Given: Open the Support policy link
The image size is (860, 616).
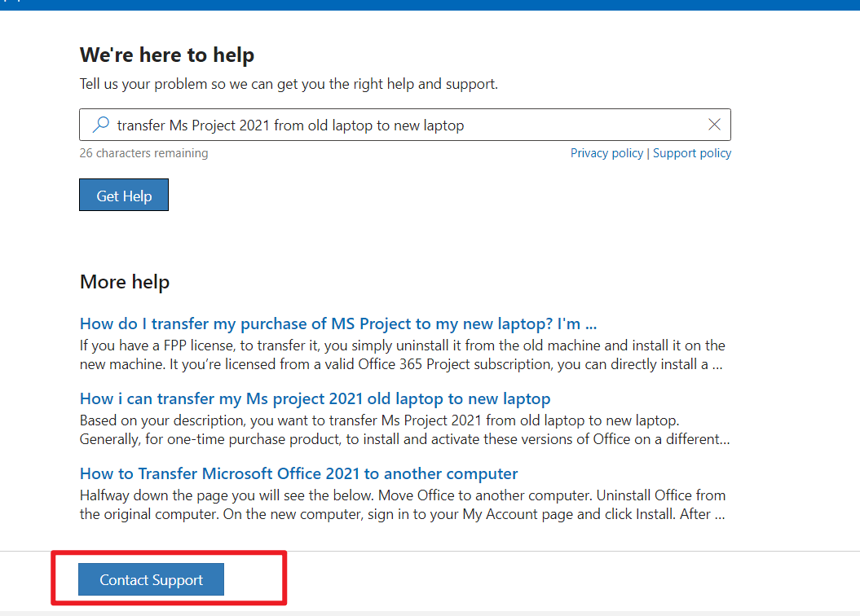Looking at the screenshot, I should pyautogui.click(x=691, y=153).
